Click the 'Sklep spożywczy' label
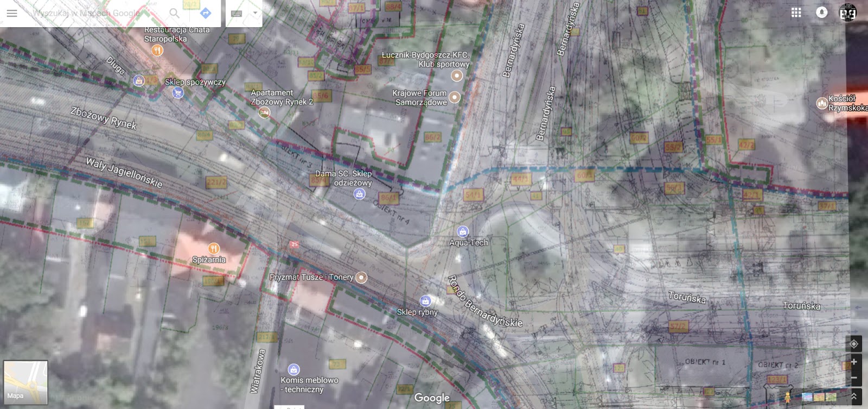 [x=195, y=82]
